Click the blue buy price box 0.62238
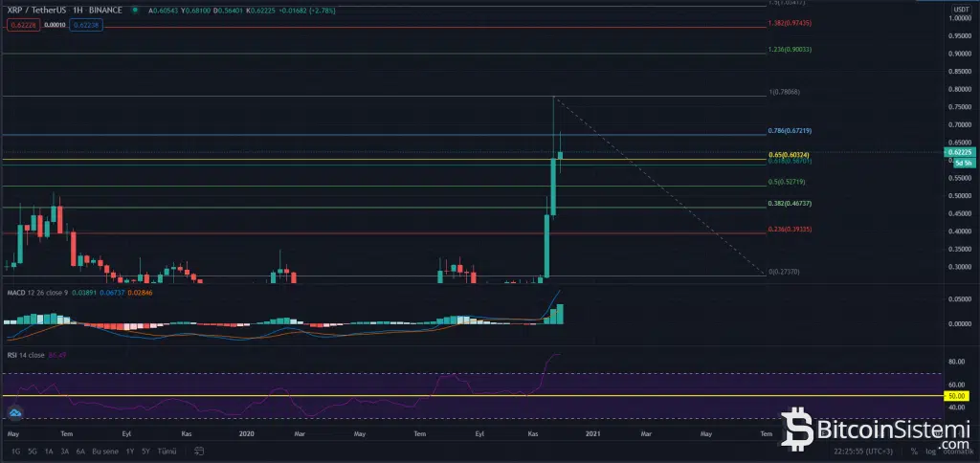 click(x=84, y=25)
